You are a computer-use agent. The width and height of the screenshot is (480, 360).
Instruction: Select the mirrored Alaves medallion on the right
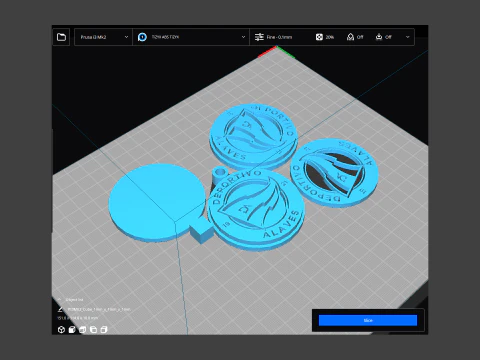[334, 173]
